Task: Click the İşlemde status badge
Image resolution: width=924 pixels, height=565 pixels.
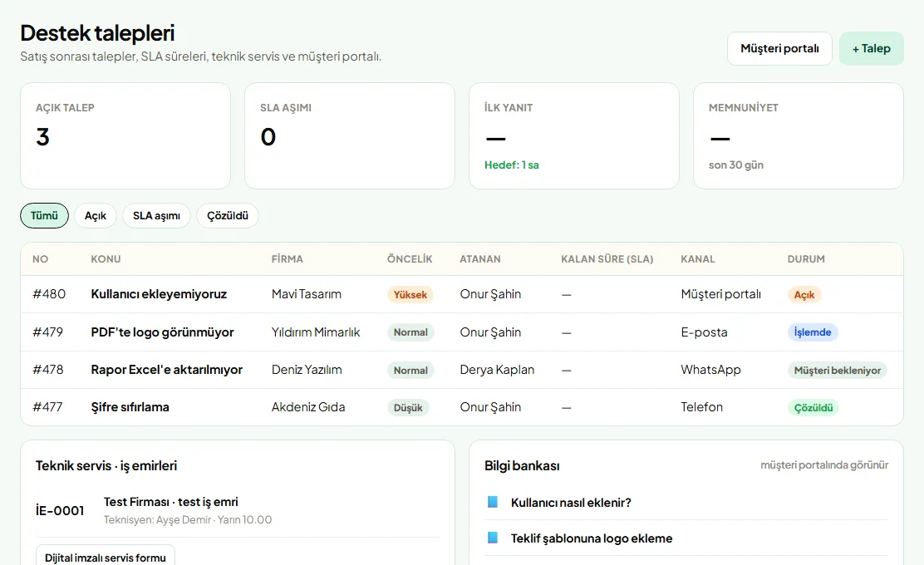Action: 813,332
